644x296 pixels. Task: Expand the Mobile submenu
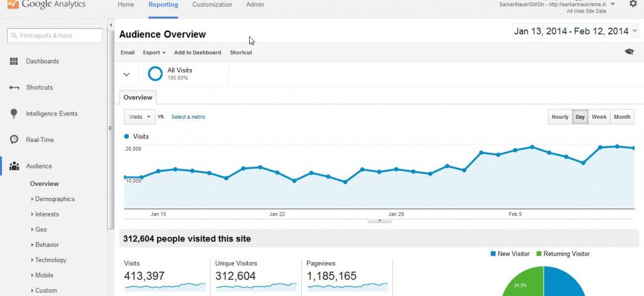coord(42,275)
